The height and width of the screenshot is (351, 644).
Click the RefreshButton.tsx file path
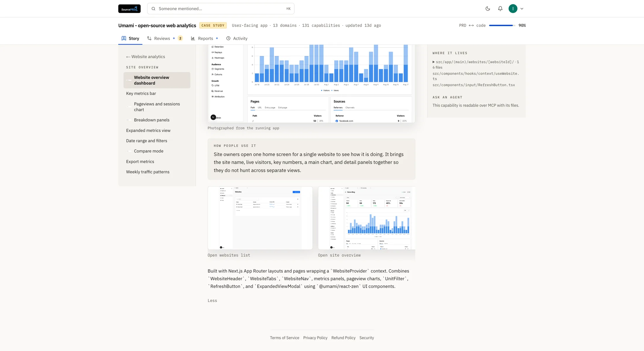click(x=474, y=85)
